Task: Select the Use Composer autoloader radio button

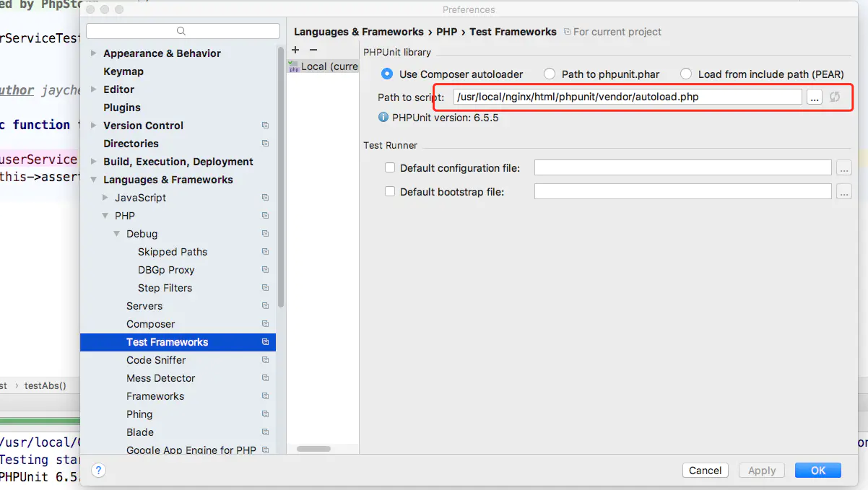Action: pyautogui.click(x=387, y=74)
